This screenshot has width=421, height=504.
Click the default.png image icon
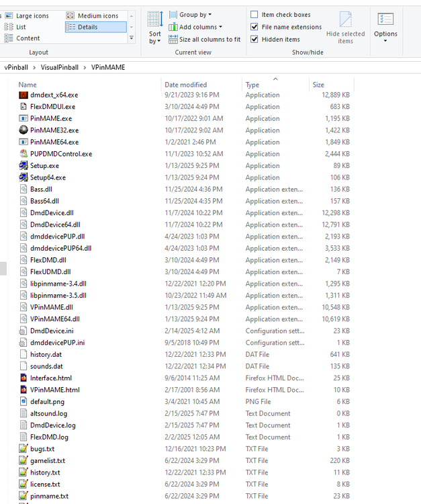(24, 402)
